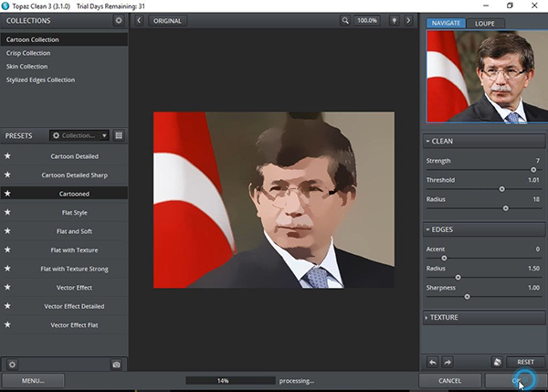Expand the TEXTURE section
This screenshot has width=548, height=392.
coord(484,317)
